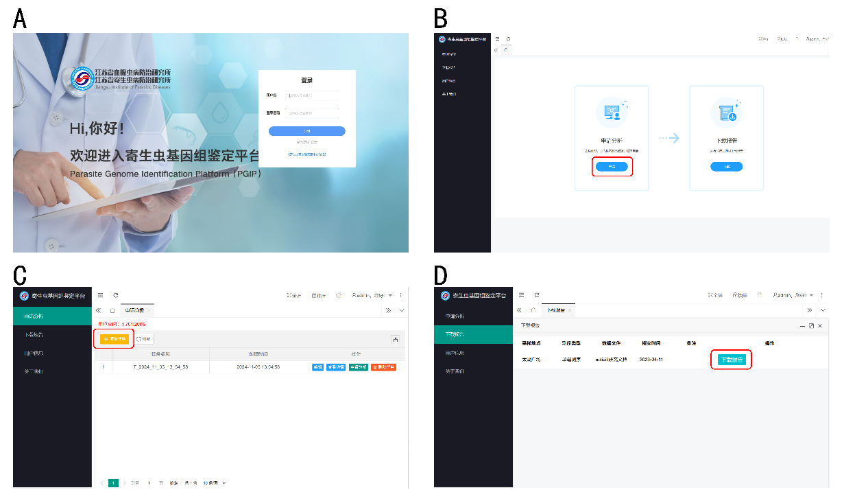Click the download report illustration icon in panel B
The height and width of the screenshot is (490, 868).
point(726,113)
